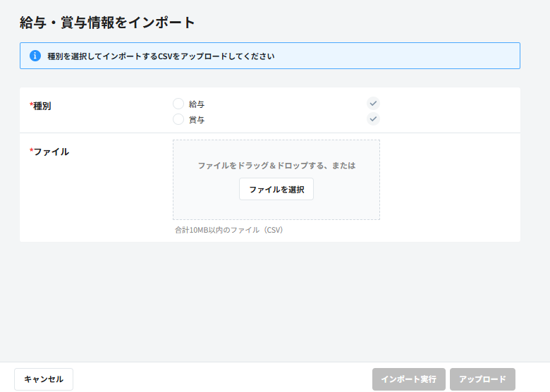Select the 賞与 radio button
The width and height of the screenshot is (550, 392).
coord(178,119)
